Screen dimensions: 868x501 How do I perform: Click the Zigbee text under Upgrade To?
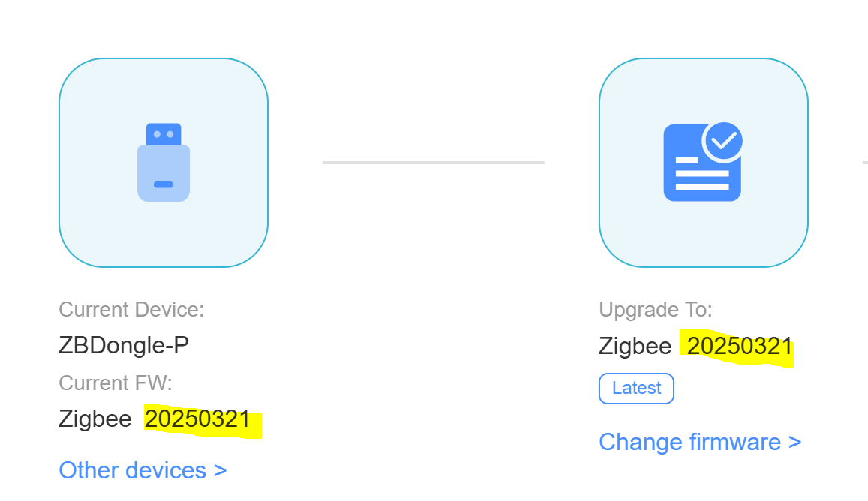tap(635, 346)
